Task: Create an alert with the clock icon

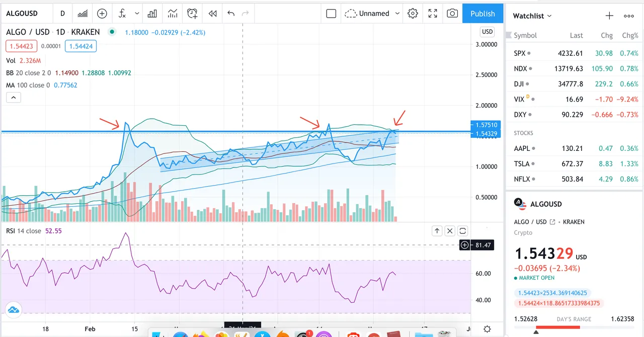Action: point(192,14)
